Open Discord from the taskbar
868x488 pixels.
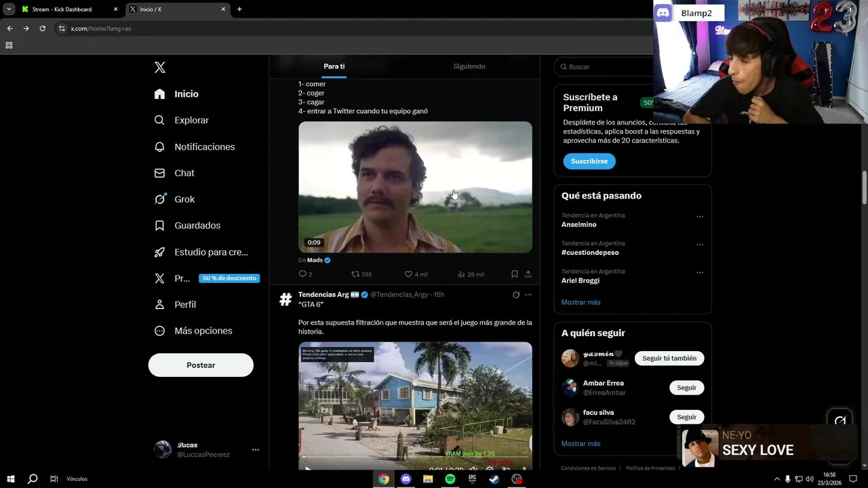click(x=406, y=479)
